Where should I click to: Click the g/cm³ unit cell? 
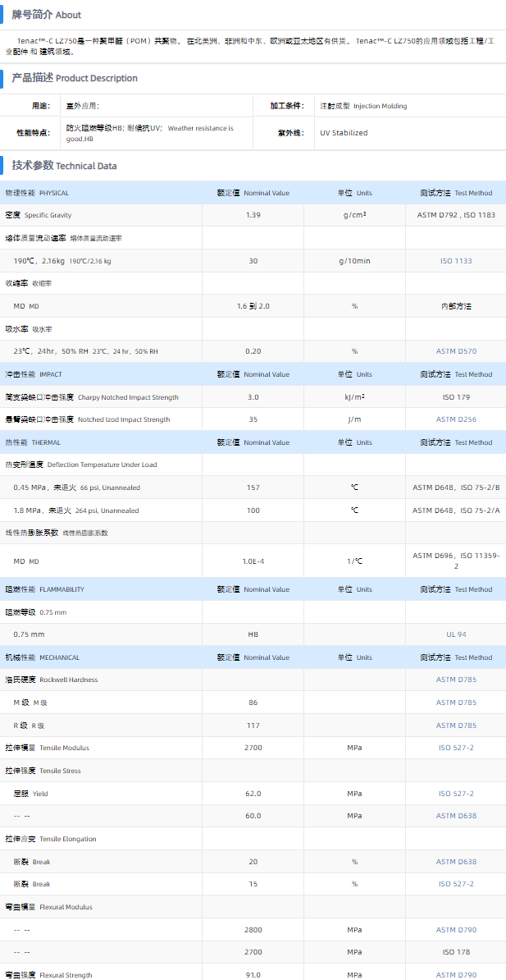pos(354,215)
